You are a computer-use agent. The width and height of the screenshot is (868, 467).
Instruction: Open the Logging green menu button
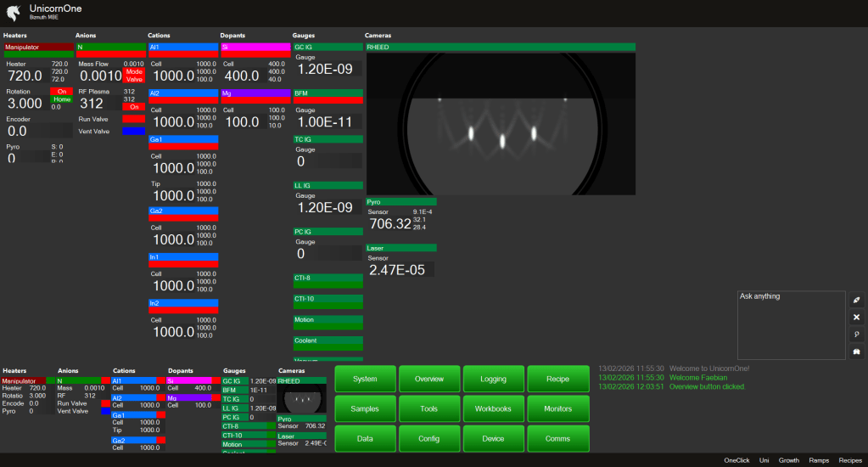point(493,379)
